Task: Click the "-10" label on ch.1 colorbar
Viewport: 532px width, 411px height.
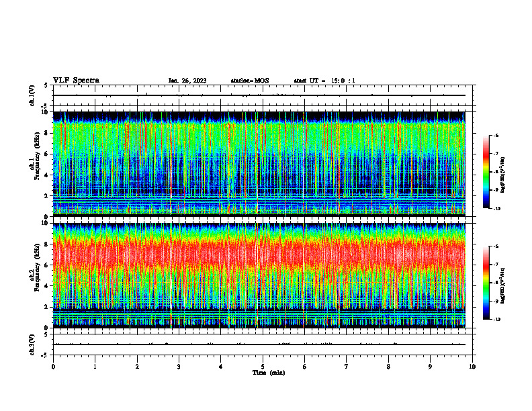Action: [x=496, y=209]
